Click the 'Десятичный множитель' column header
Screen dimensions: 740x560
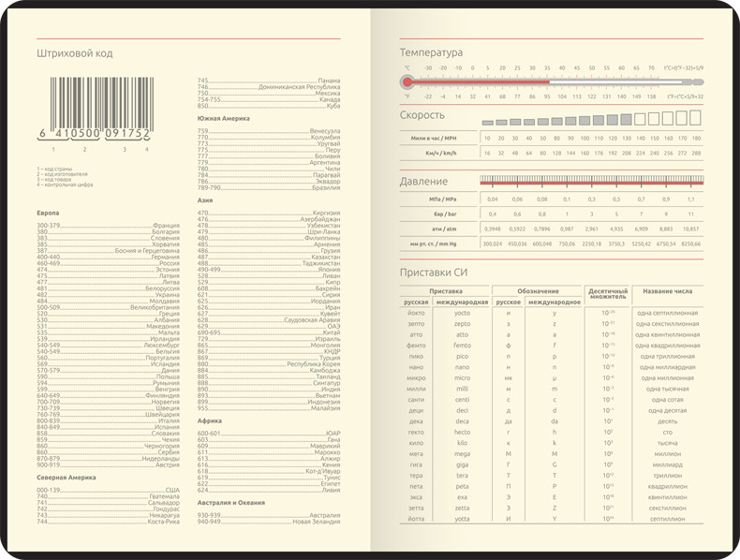click(x=608, y=297)
